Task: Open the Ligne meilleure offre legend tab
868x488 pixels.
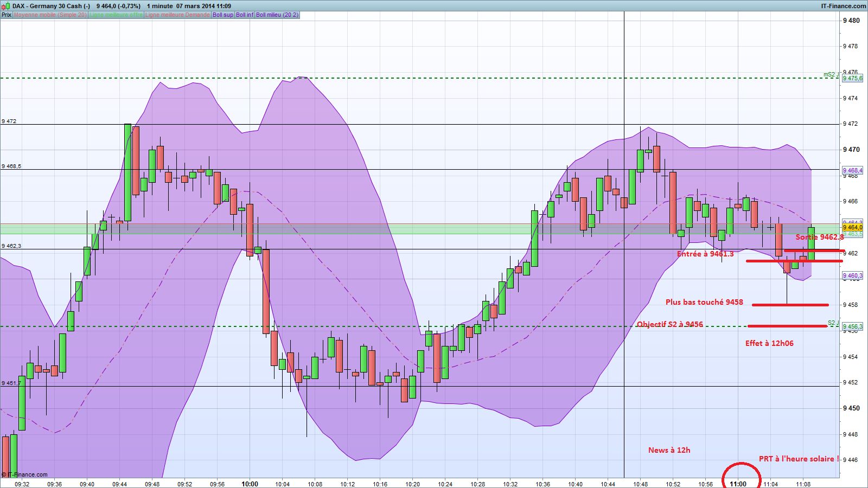Action: click(x=116, y=15)
